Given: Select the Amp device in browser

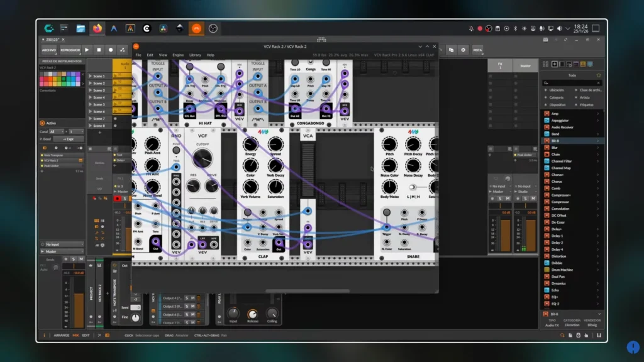Looking at the screenshot, I should point(571,114).
